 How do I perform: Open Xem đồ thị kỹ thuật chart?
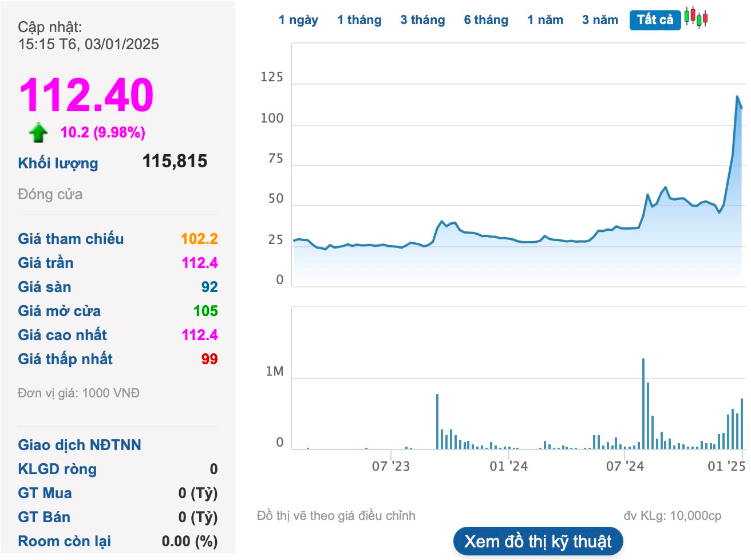(538, 541)
